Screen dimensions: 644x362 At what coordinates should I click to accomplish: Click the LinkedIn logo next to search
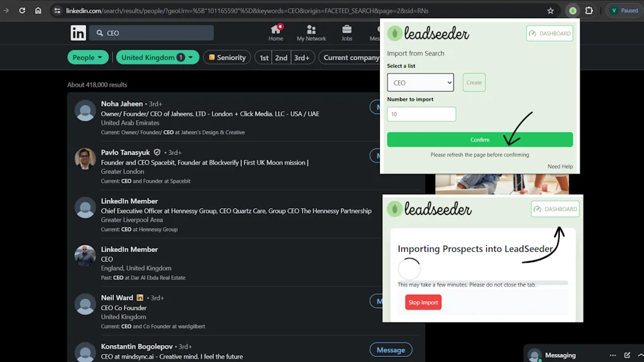[x=78, y=32]
